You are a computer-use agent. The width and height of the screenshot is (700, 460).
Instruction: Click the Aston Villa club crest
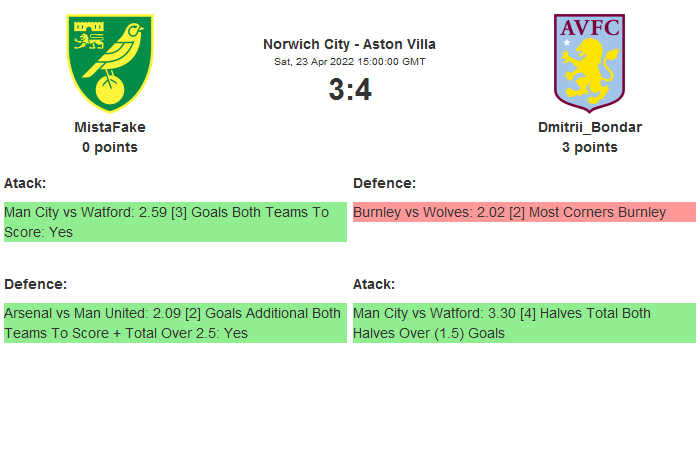tap(590, 62)
